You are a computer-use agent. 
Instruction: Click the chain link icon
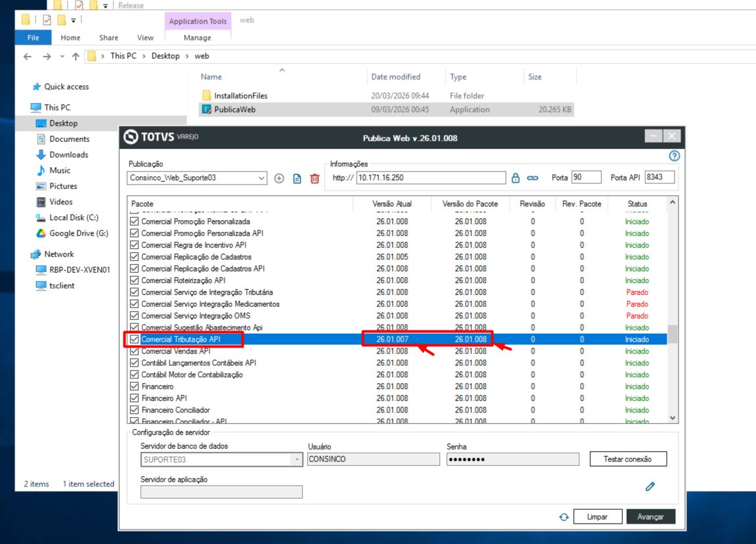[532, 178]
